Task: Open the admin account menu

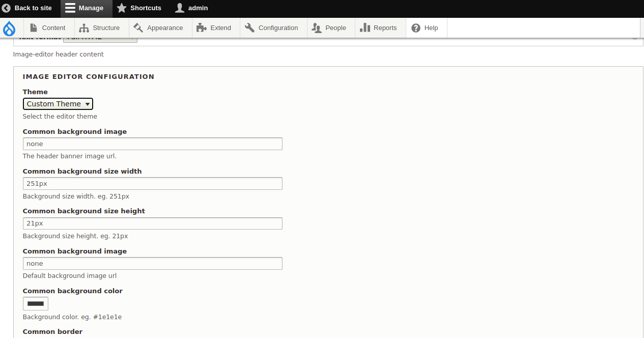Action: tap(191, 8)
